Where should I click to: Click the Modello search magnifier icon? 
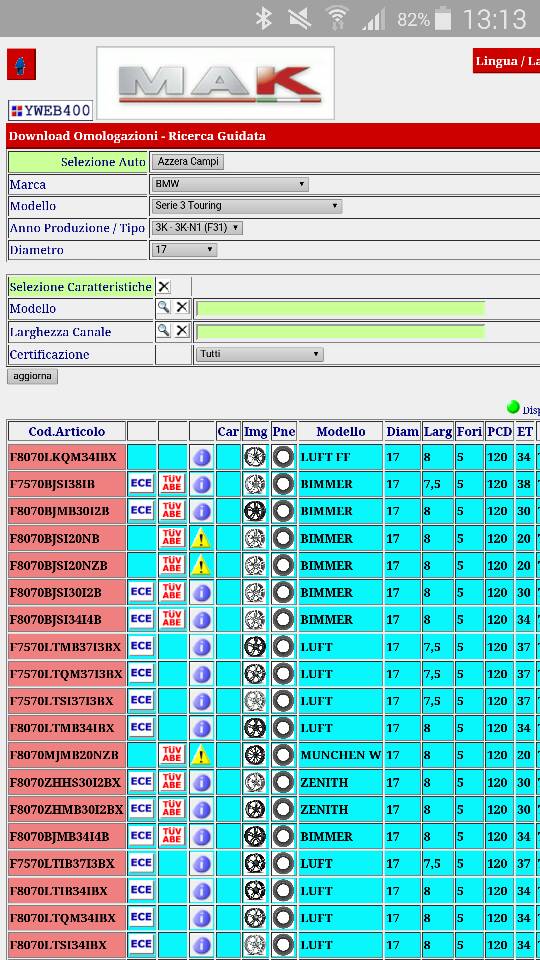coord(163,307)
